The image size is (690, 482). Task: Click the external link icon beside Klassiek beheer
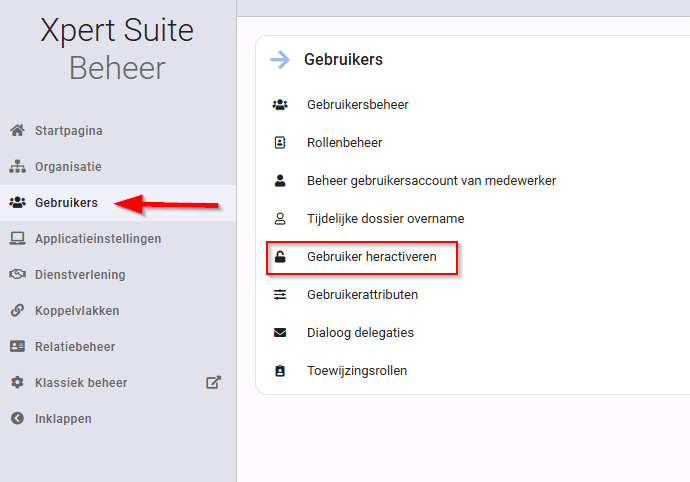click(213, 382)
